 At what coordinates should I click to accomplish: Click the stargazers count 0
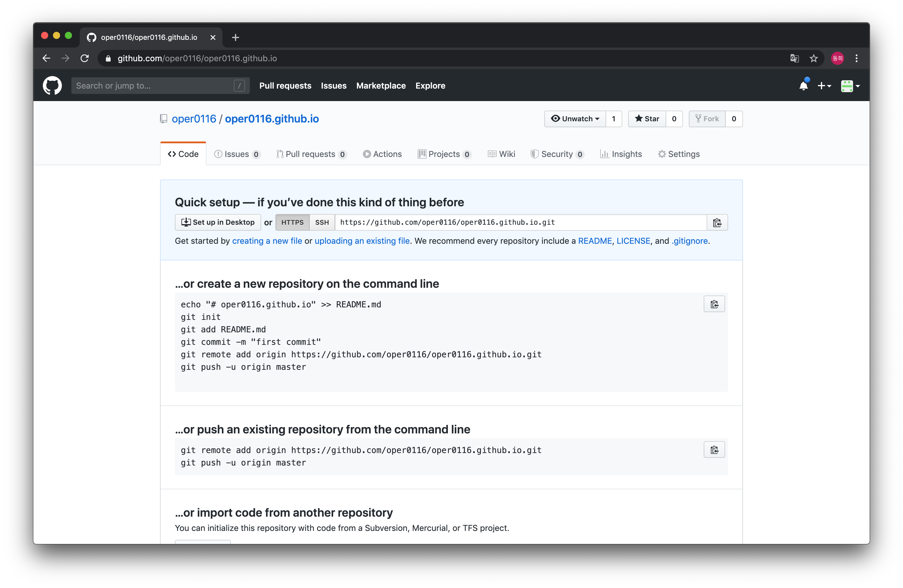674,119
